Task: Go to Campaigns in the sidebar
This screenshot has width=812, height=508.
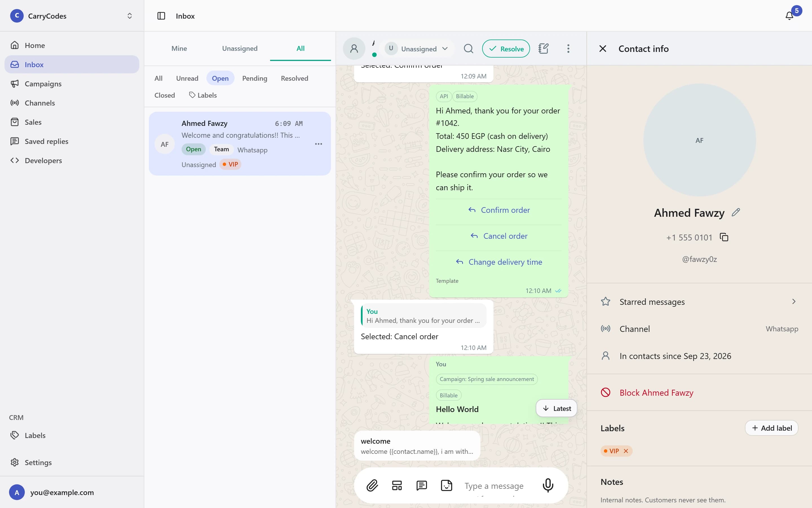Action: coord(72,84)
